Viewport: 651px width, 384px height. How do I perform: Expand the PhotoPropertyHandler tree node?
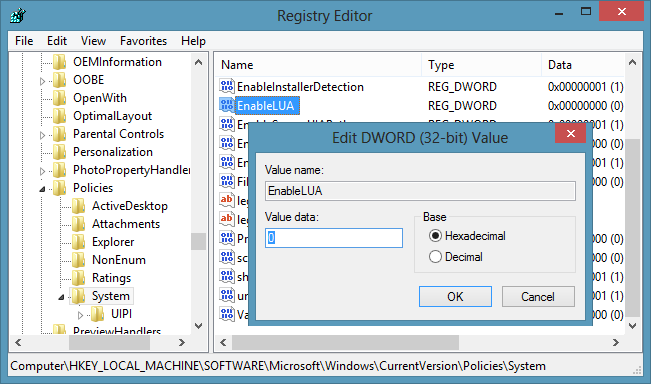[x=42, y=171]
